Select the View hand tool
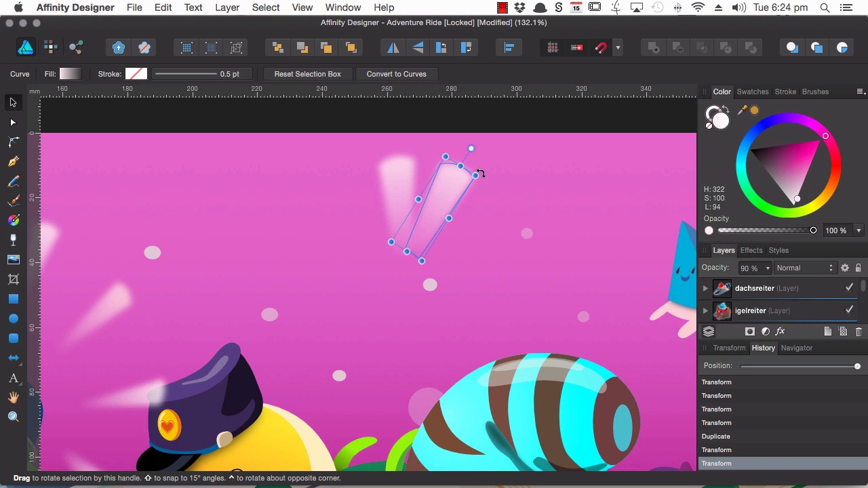The height and width of the screenshot is (488, 868). point(13,397)
